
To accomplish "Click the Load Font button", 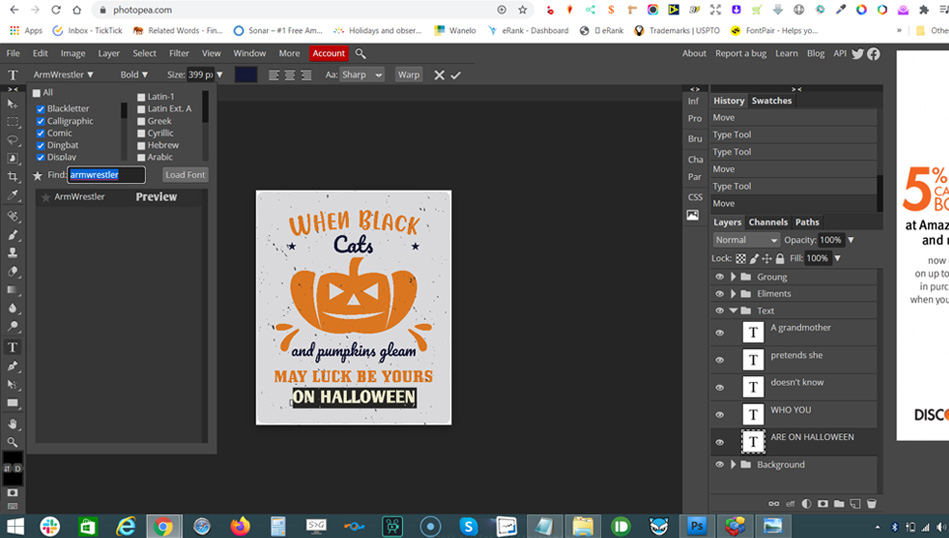I will pos(185,175).
